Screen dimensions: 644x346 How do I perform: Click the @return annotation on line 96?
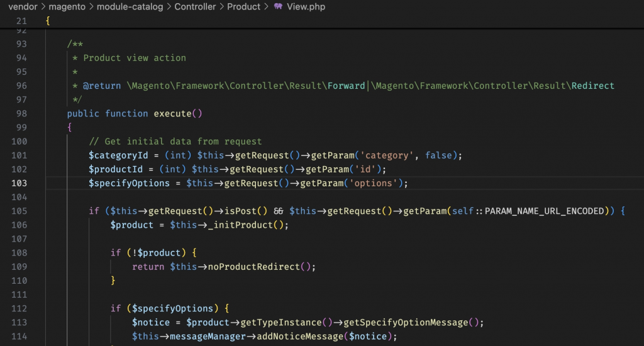[102, 86]
